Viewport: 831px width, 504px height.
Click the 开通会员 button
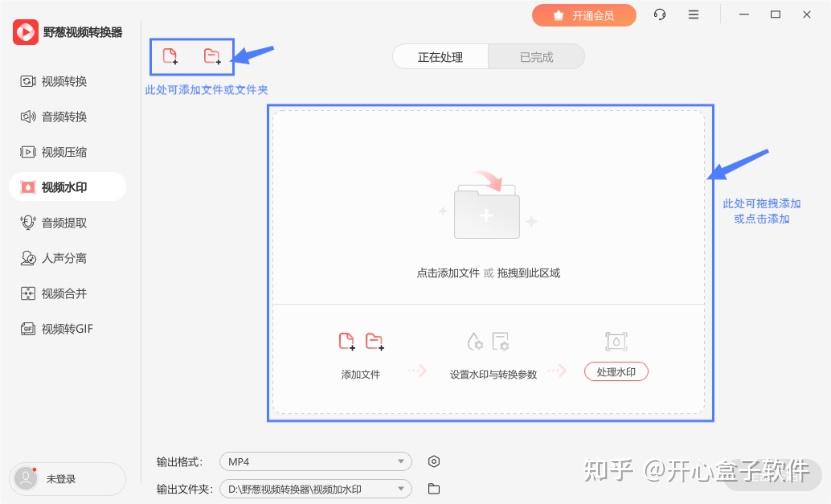[x=584, y=15]
